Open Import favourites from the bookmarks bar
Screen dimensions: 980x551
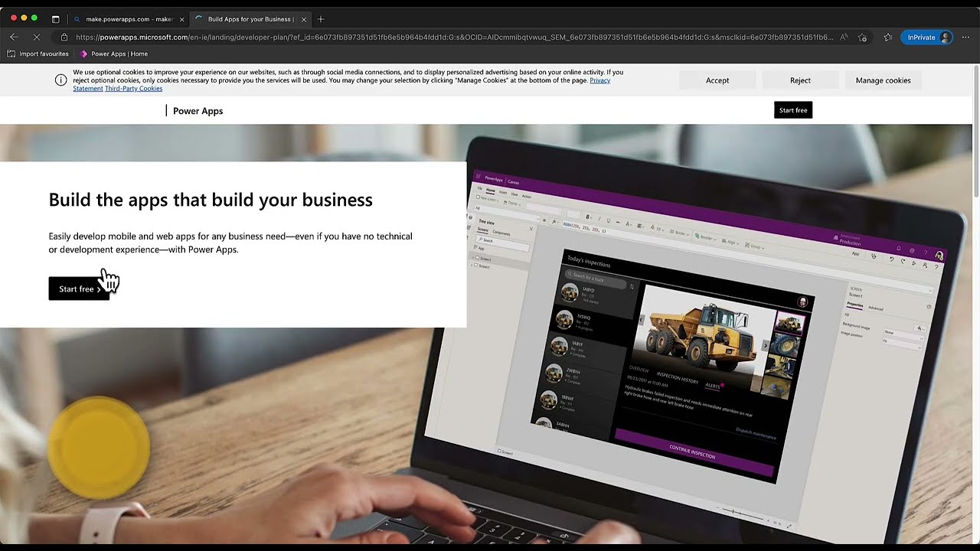pos(38,54)
